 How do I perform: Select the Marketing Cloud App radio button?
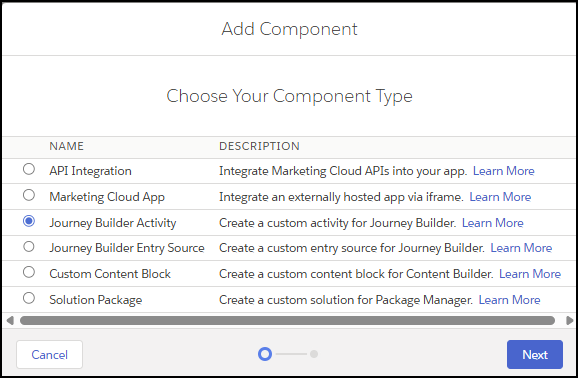point(29,195)
